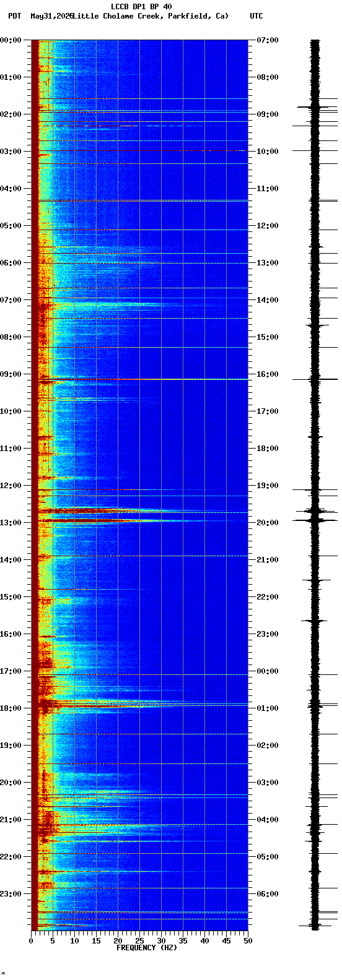Click '05:00' on the PDT time axis
This screenshot has width=342, height=980.
point(11,226)
